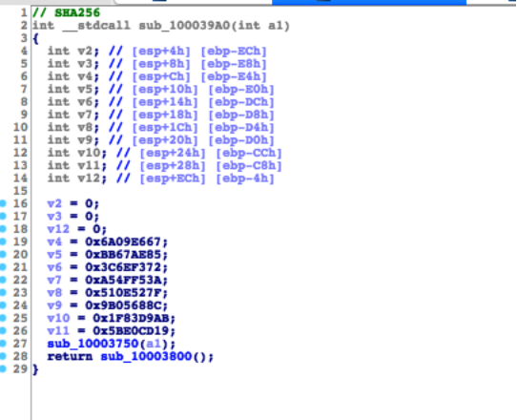
Task: Select function name sub_100039A0 in declaration
Action: point(184,26)
